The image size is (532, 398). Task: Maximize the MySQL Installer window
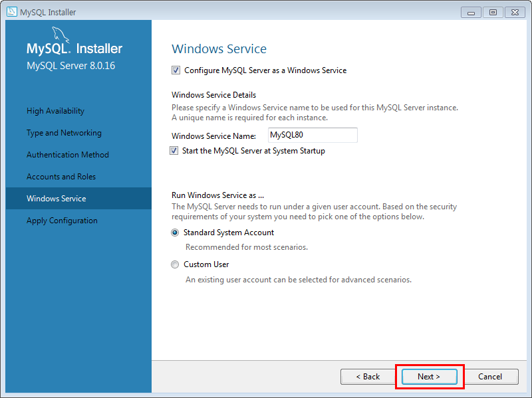pyautogui.click(x=493, y=12)
